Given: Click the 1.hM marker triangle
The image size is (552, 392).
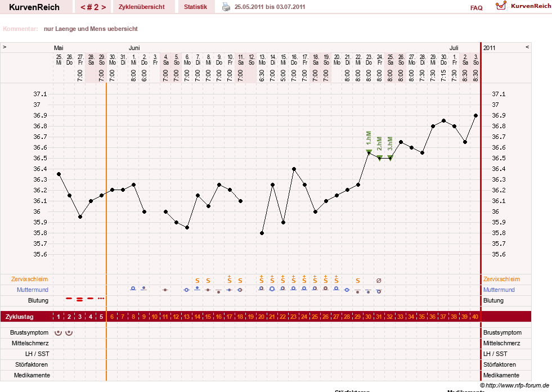Looking at the screenshot, I should (369, 152).
